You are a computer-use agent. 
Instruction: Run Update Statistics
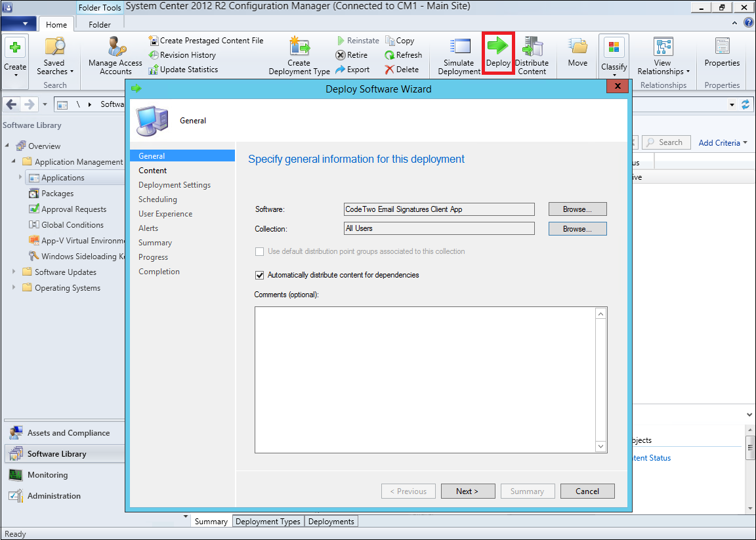[183, 70]
